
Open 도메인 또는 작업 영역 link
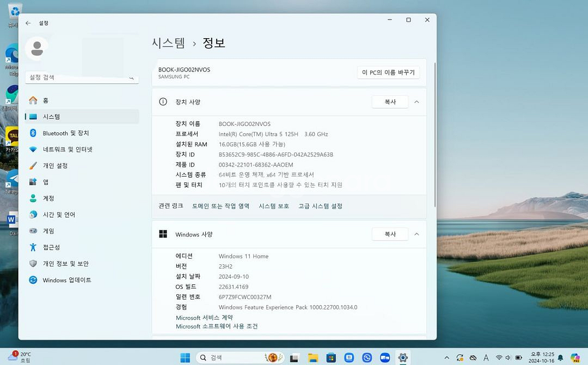coord(220,206)
